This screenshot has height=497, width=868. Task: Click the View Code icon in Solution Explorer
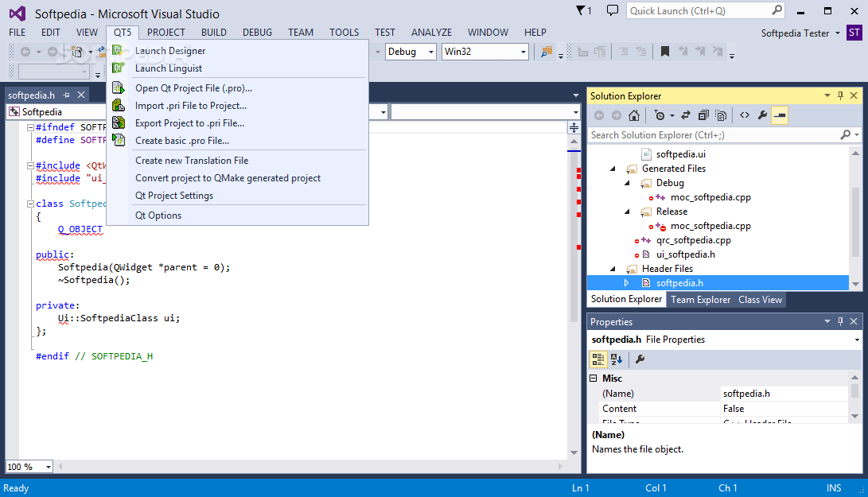744,115
